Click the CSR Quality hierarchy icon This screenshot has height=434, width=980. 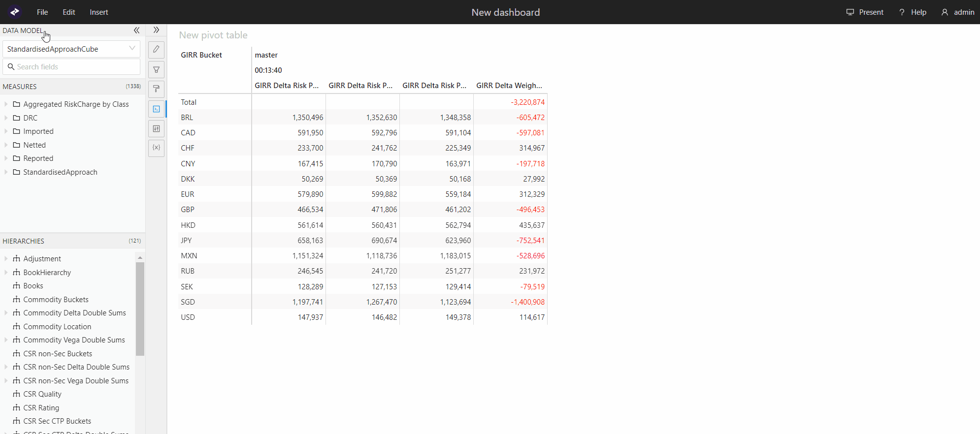point(17,394)
